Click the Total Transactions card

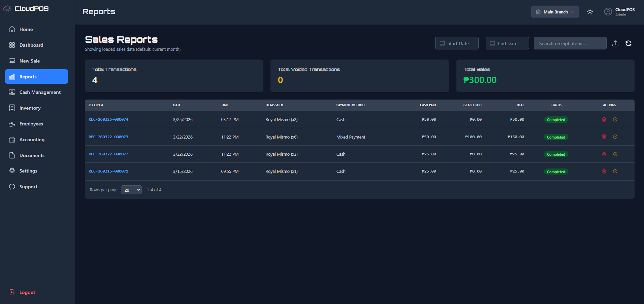(174, 76)
